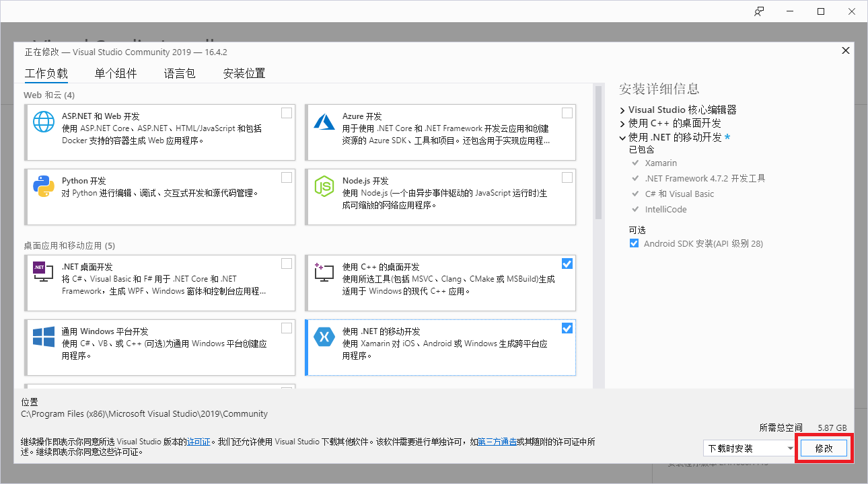868x484 pixels.
Task: Open the 许可证 license link
Action: click(x=198, y=442)
